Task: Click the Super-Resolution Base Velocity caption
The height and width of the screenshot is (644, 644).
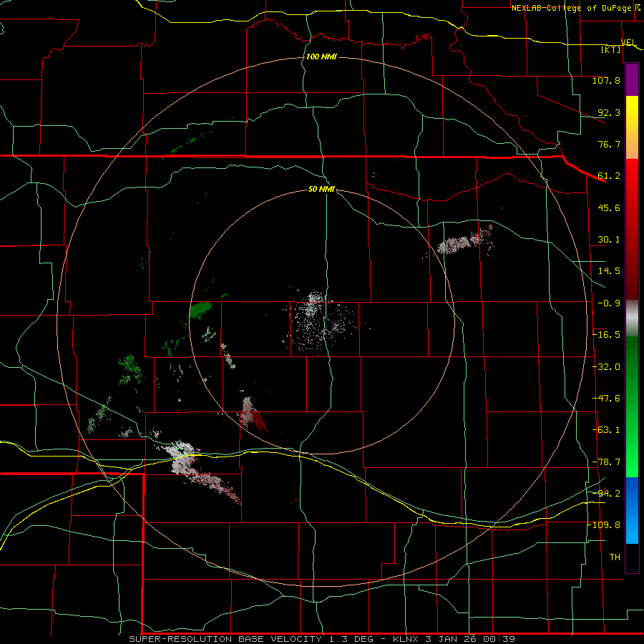Action: (321, 639)
